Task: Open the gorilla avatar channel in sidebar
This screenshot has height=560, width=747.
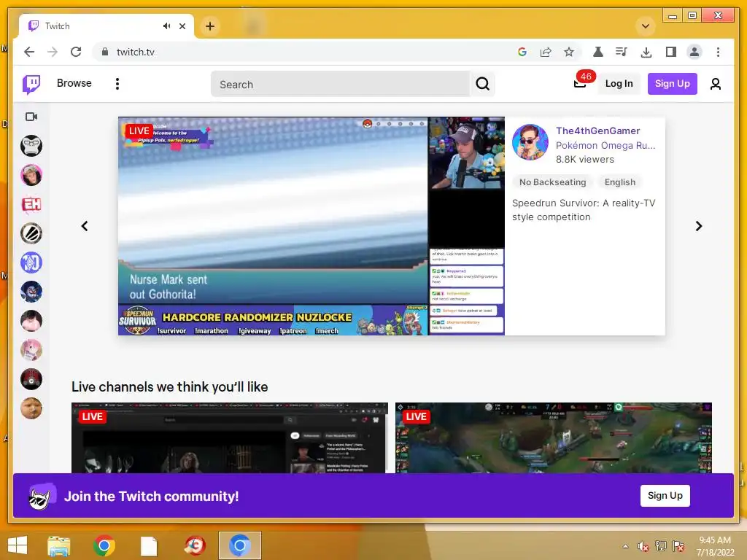Action: coord(31,146)
